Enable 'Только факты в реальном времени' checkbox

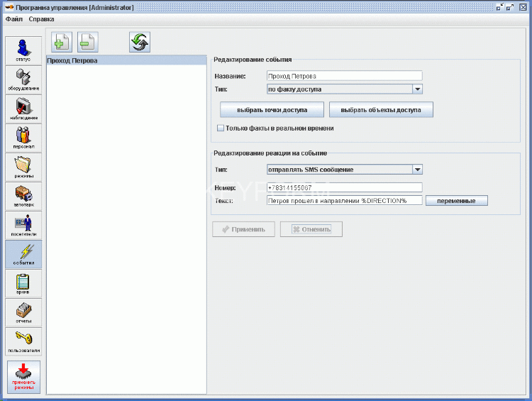(220, 128)
